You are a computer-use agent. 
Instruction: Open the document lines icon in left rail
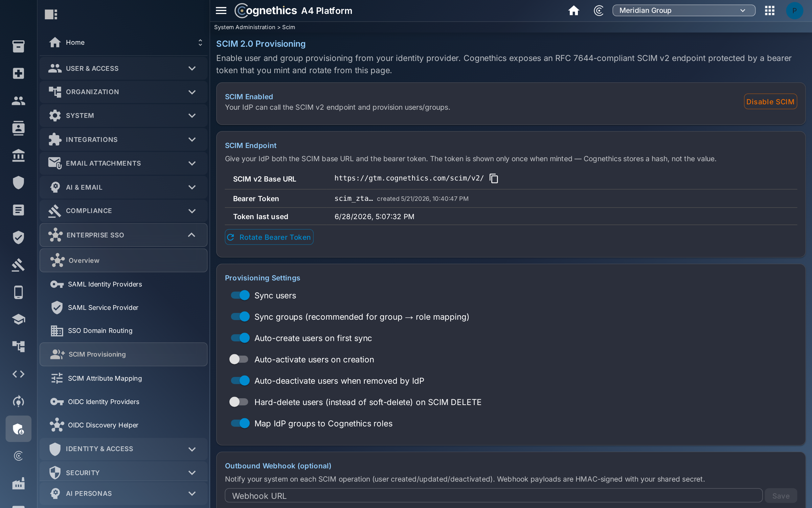pos(18,210)
